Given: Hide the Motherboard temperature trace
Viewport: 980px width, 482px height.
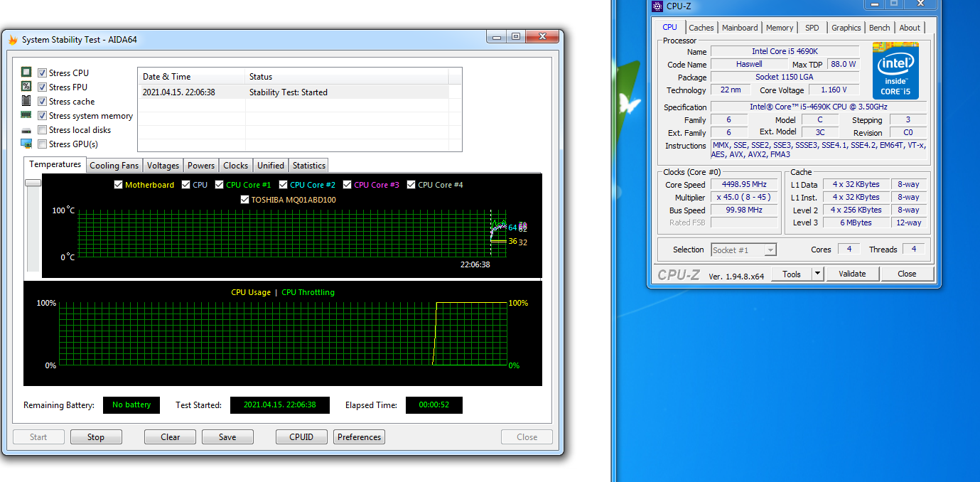Looking at the screenshot, I should [119, 185].
